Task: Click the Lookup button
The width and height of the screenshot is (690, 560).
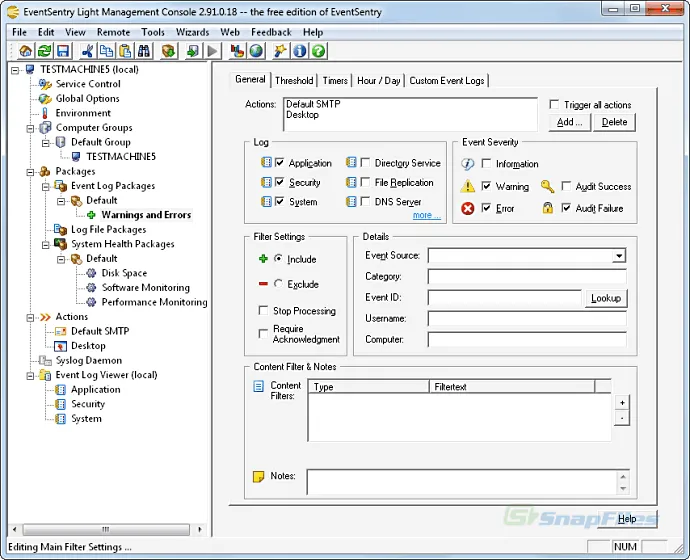Action: point(605,298)
